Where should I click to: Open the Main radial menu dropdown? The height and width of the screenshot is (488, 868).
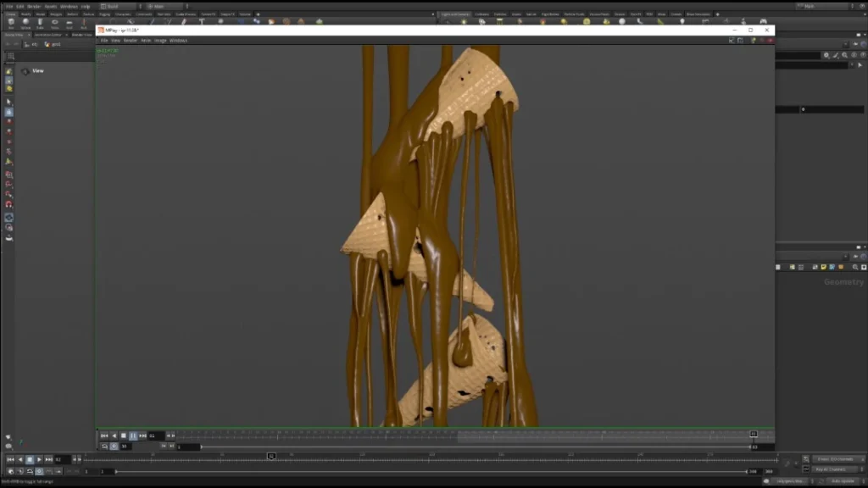(x=168, y=6)
